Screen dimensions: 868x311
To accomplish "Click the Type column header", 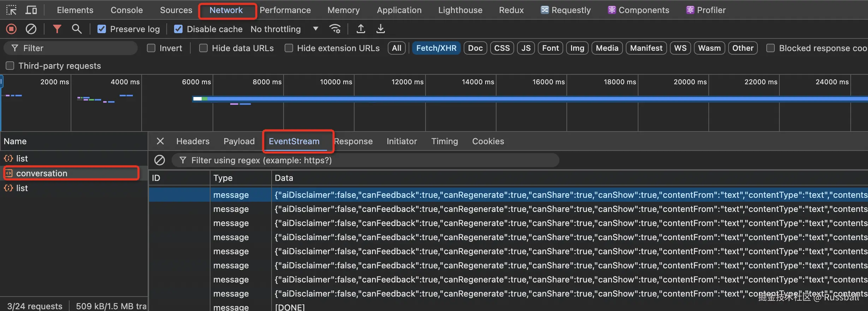I will [241, 178].
